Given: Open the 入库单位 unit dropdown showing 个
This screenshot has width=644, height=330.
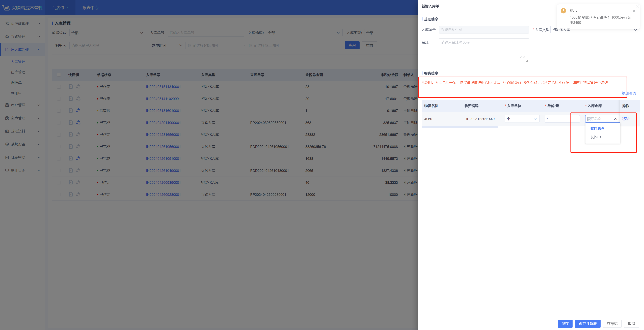Looking at the screenshot, I should click(522, 119).
